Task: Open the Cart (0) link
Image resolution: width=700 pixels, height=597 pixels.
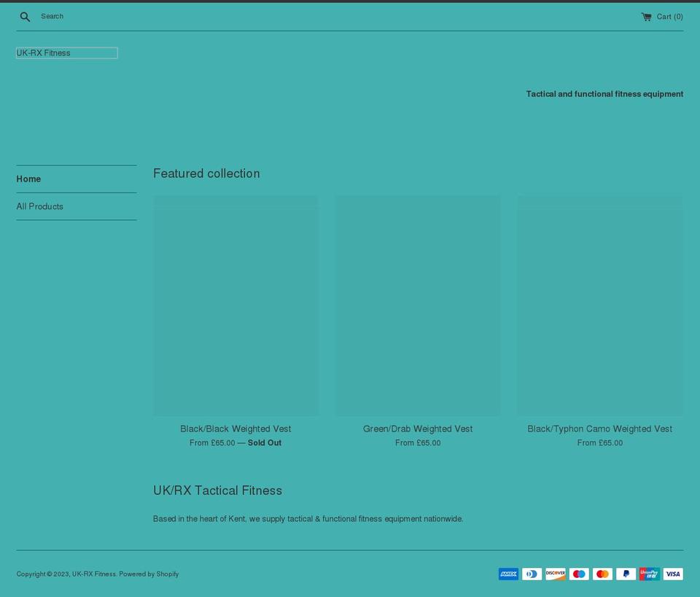Action: pos(662,17)
